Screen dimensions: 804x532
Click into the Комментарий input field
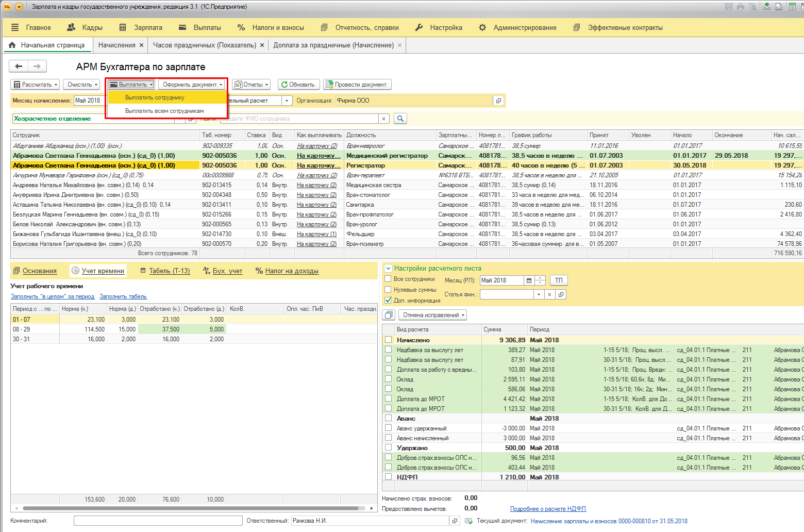click(x=158, y=521)
